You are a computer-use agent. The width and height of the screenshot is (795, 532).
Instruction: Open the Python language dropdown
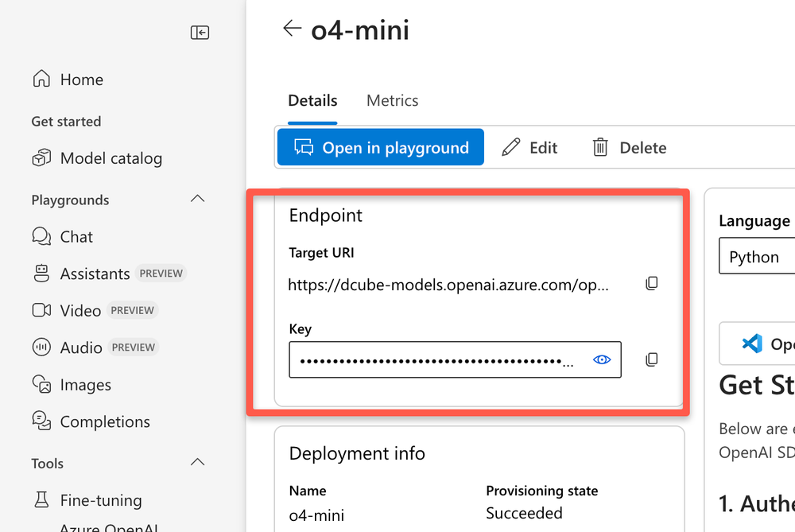coord(756,256)
